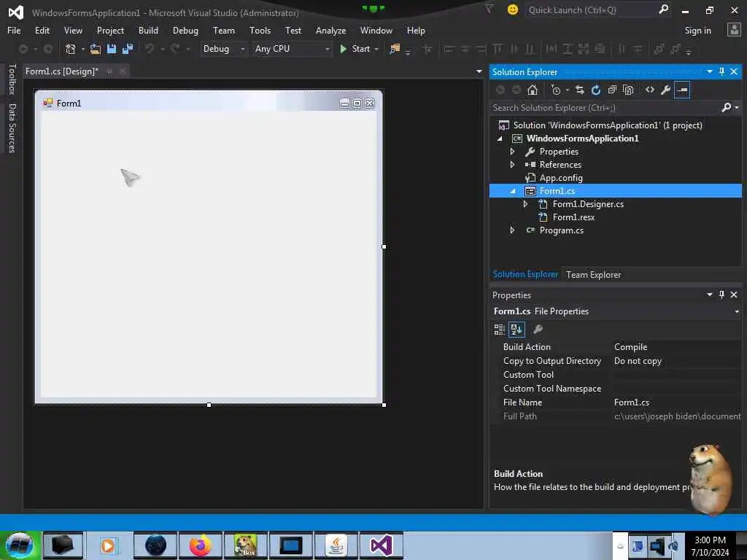The image size is (747, 560).
Task: Collapse the WindowsFormsApplication1 project node
Action: pos(499,139)
